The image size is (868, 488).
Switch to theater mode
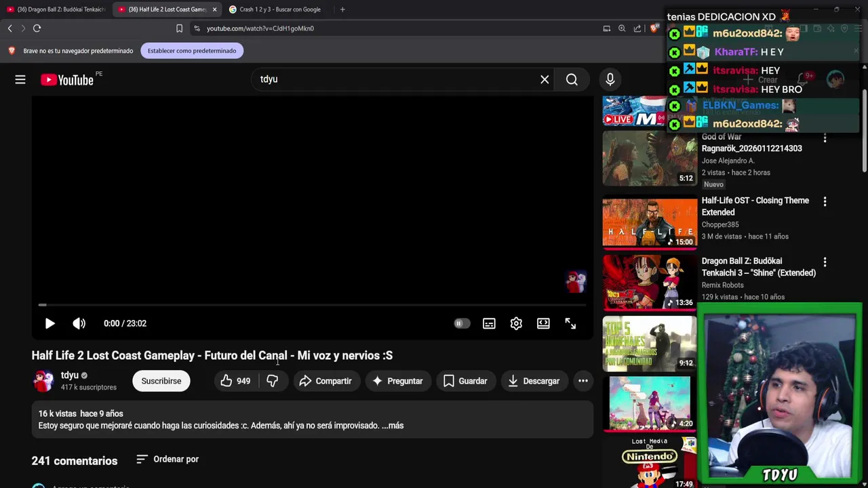coord(543,324)
